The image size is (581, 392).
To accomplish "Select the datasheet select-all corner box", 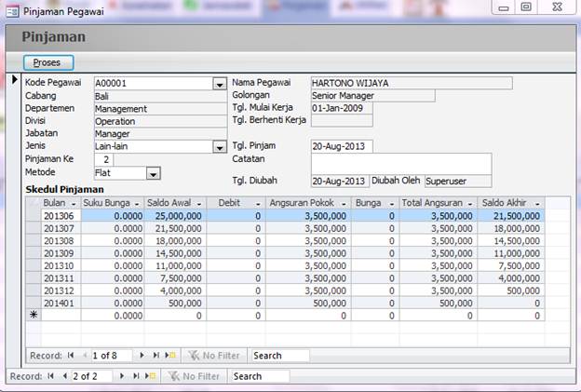I will coord(34,203).
